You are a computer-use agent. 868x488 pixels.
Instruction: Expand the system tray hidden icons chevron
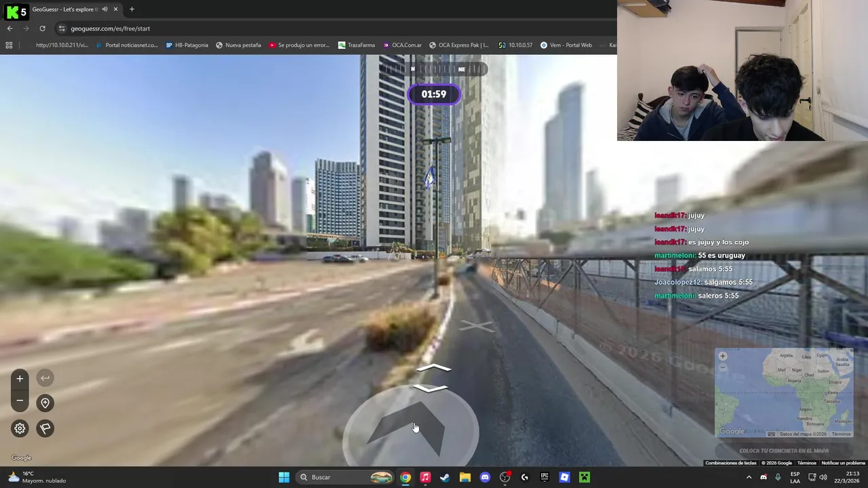[749, 477]
